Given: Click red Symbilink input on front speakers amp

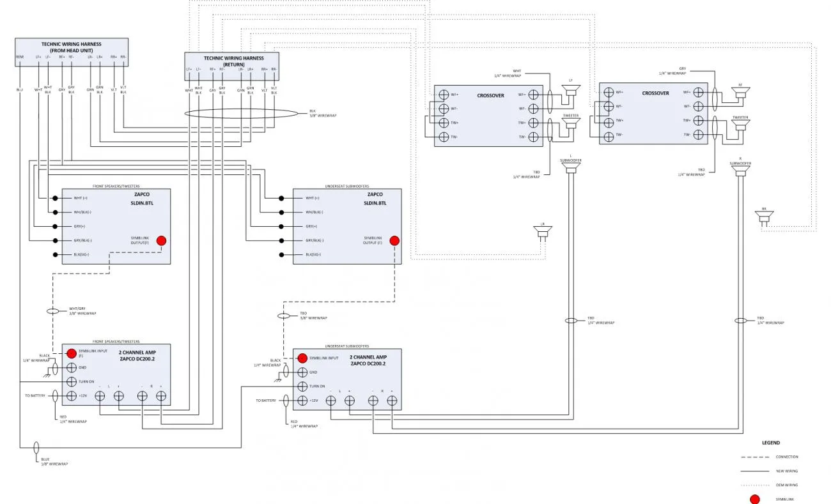Looking at the screenshot, I should click(72, 353).
